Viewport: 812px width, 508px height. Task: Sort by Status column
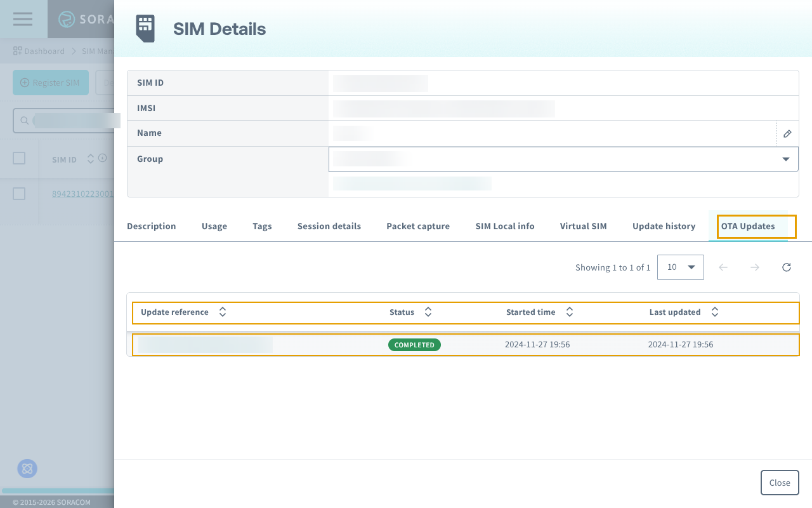(x=428, y=312)
